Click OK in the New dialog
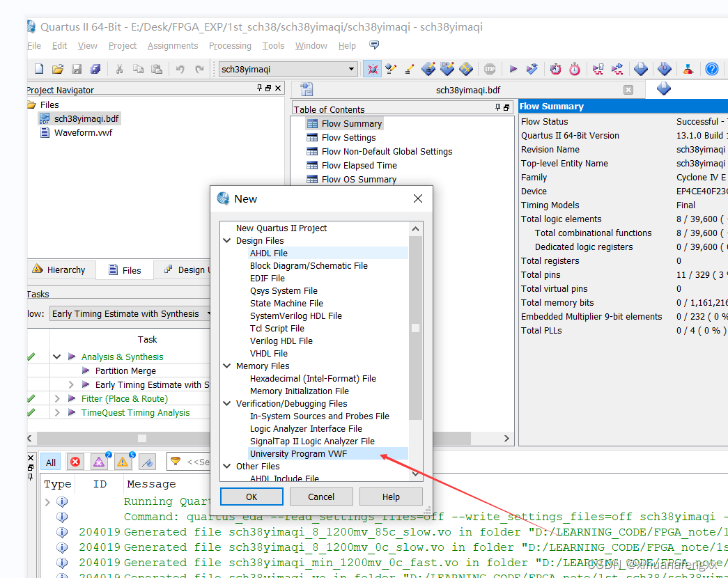This screenshot has height=578, width=728. coord(251,497)
